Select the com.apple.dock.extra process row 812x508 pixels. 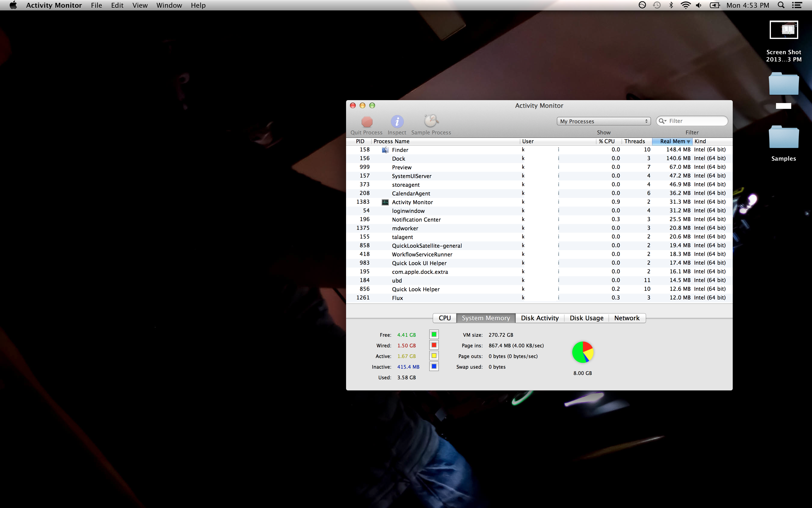pos(539,272)
